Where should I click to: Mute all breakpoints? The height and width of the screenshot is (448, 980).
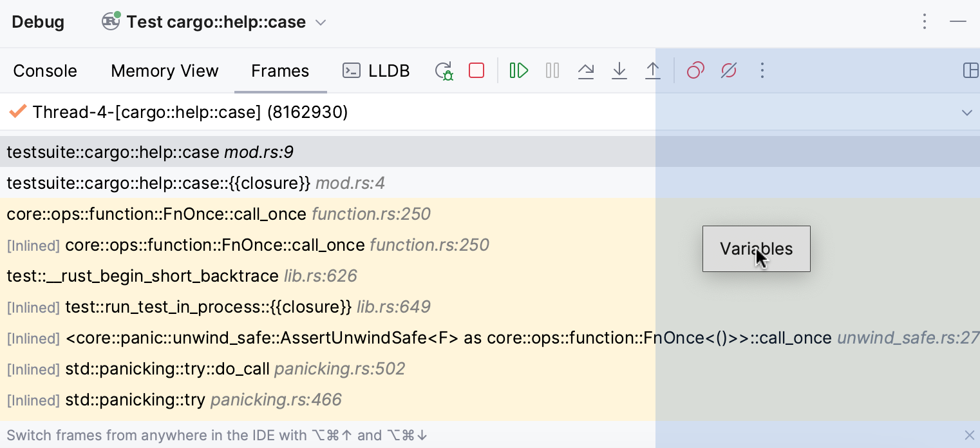728,70
